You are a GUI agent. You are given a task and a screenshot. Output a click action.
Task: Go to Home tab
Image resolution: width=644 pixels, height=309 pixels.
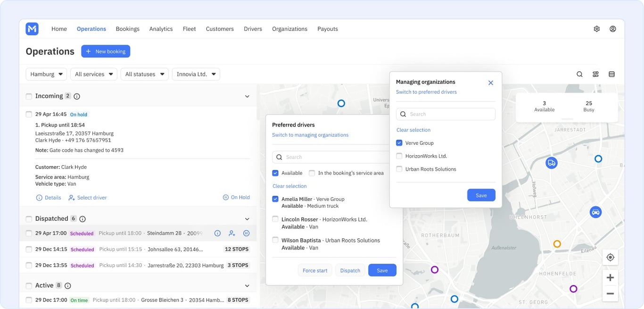tap(59, 29)
